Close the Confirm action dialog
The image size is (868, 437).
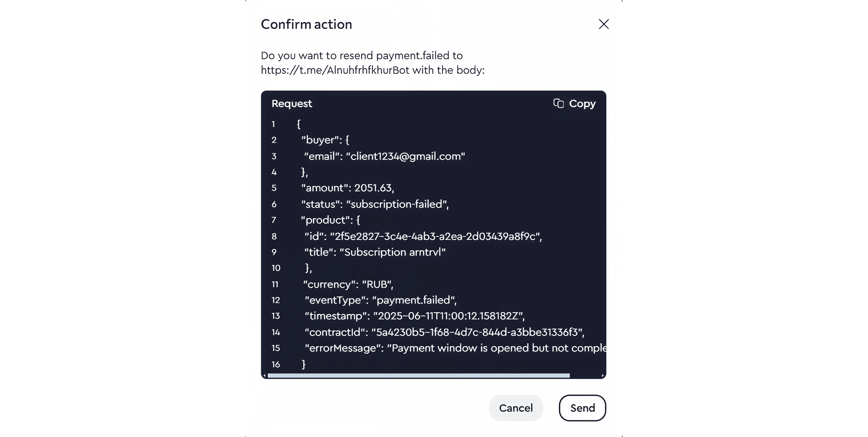(x=603, y=24)
